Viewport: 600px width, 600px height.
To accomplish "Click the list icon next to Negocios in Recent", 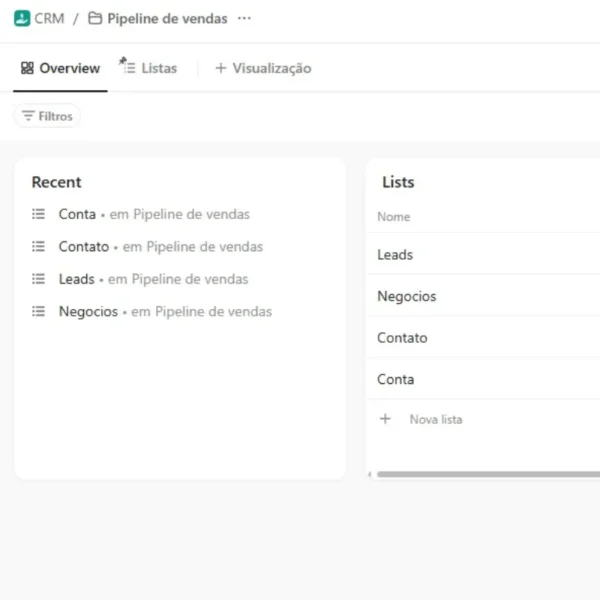I will [x=39, y=311].
